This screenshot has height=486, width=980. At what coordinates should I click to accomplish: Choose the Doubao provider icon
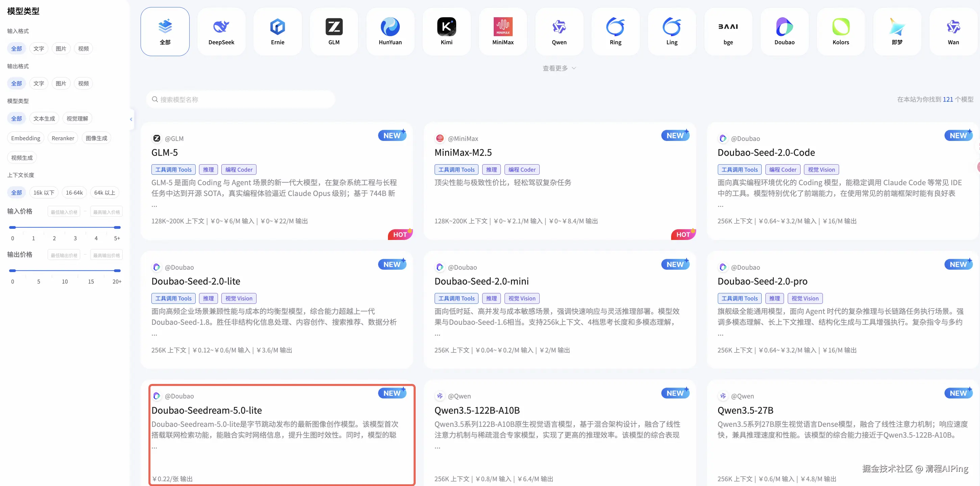pyautogui.click(x=784, y=27)
